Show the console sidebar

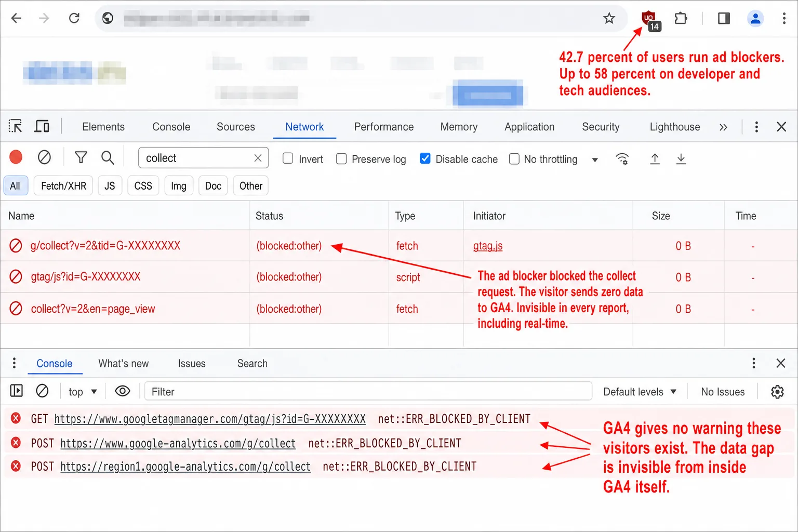[17, 391]
